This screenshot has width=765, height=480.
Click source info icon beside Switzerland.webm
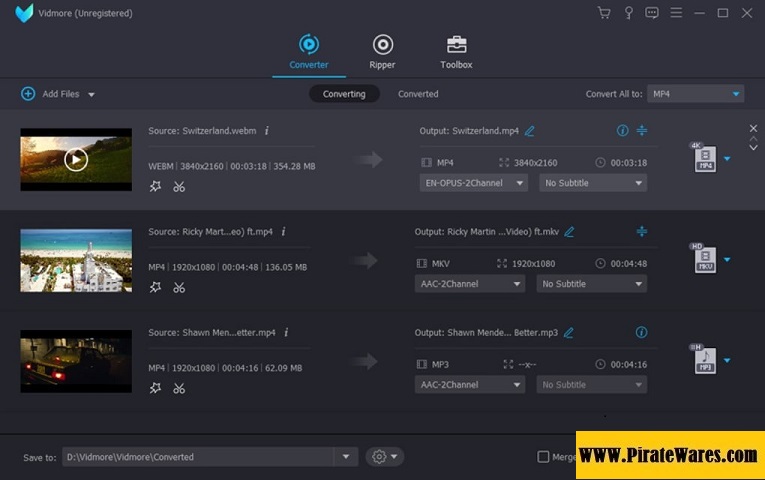click(x=267, y=131)
